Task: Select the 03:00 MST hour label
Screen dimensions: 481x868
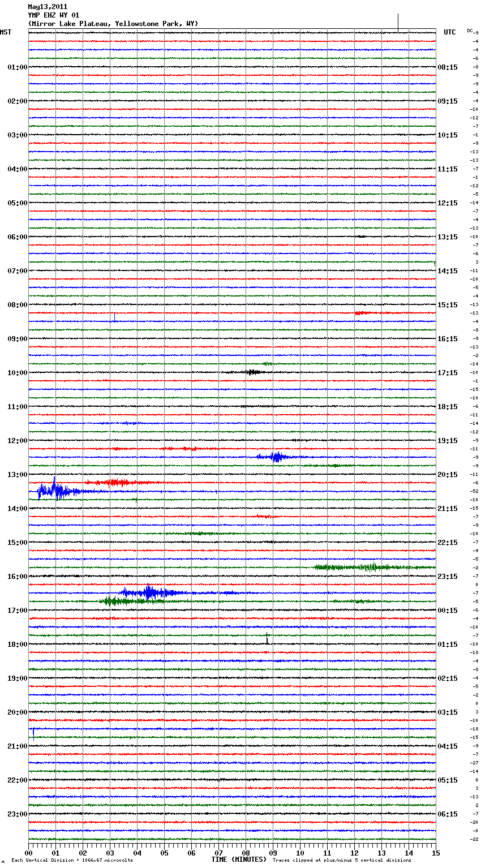Action: (18, 135)
